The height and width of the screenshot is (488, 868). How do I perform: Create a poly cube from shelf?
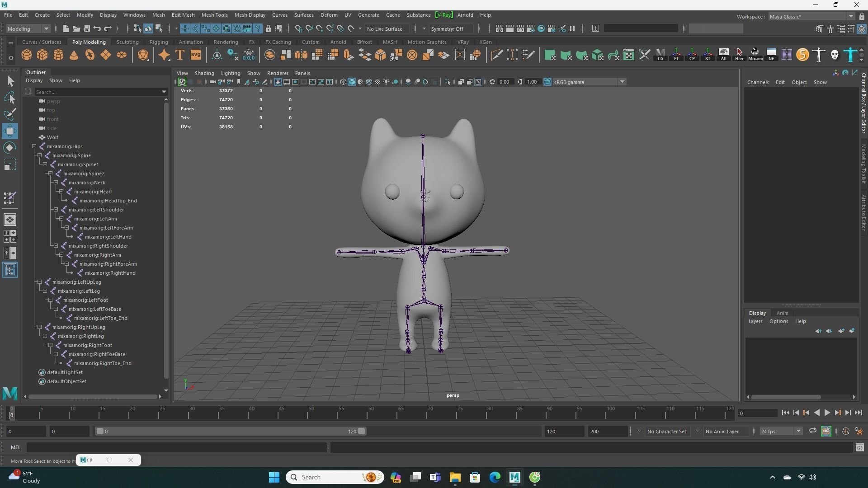42,55
